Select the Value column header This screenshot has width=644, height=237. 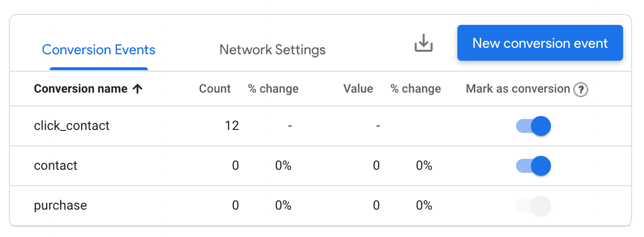[x=358, y=89]
